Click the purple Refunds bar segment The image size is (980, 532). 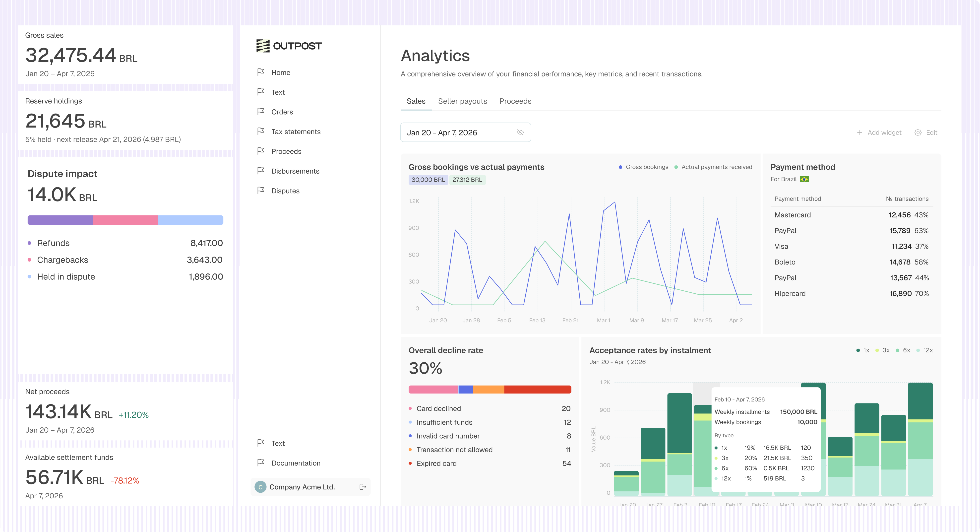(60, 220)
